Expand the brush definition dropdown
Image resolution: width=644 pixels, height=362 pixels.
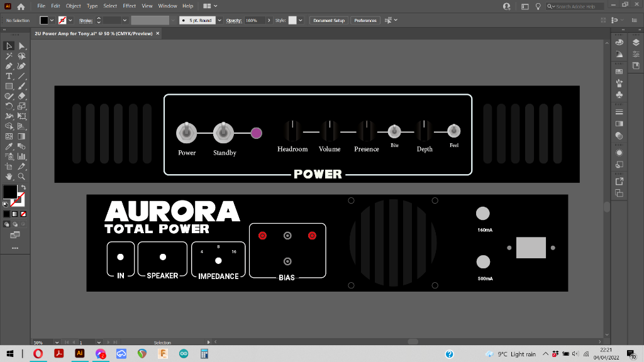pyautogui.click(x=219, y=20)
